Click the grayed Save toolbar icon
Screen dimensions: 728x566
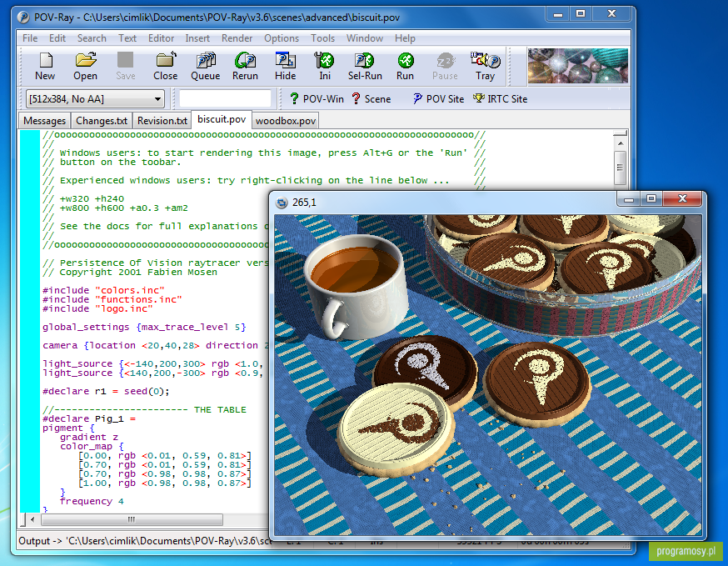click(x=125, y=66)
